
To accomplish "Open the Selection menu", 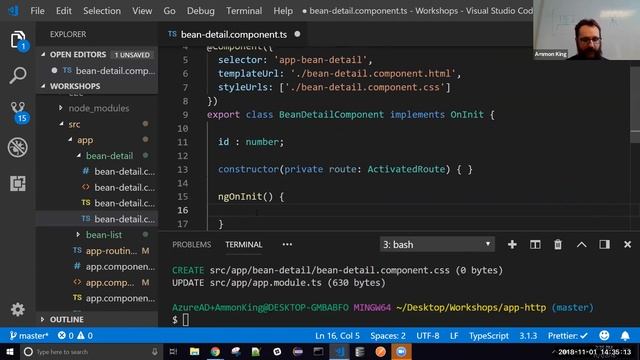I will point(102,11).
